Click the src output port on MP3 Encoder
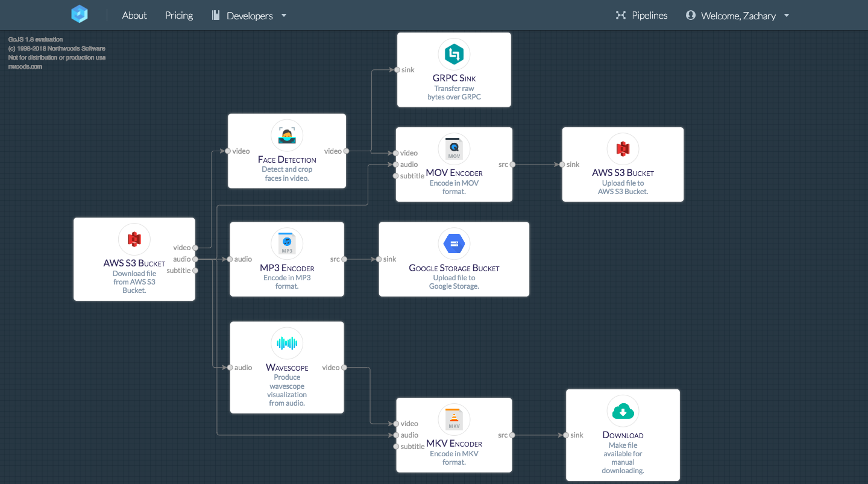The image size is (868, 484). click(x=344, y=259)
